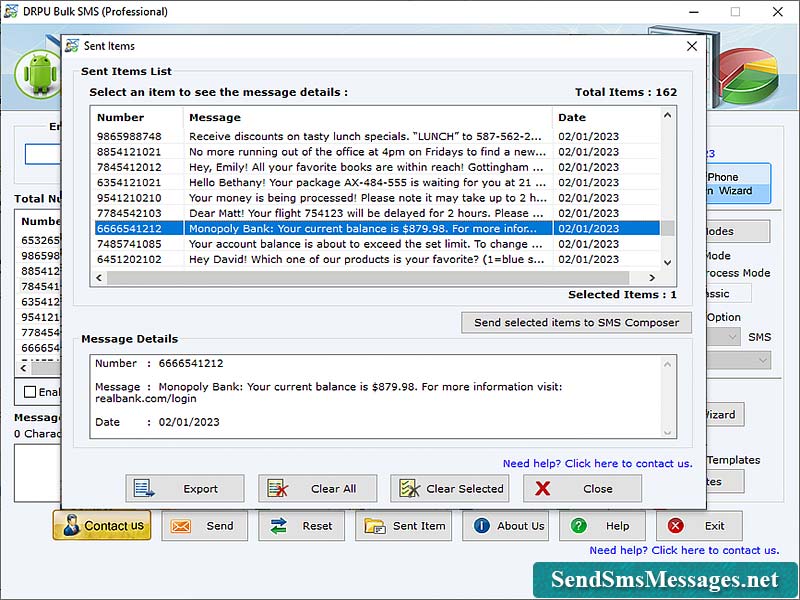Click the Send button in main window
Screen dimensions: 800x600
click(205, 526)
